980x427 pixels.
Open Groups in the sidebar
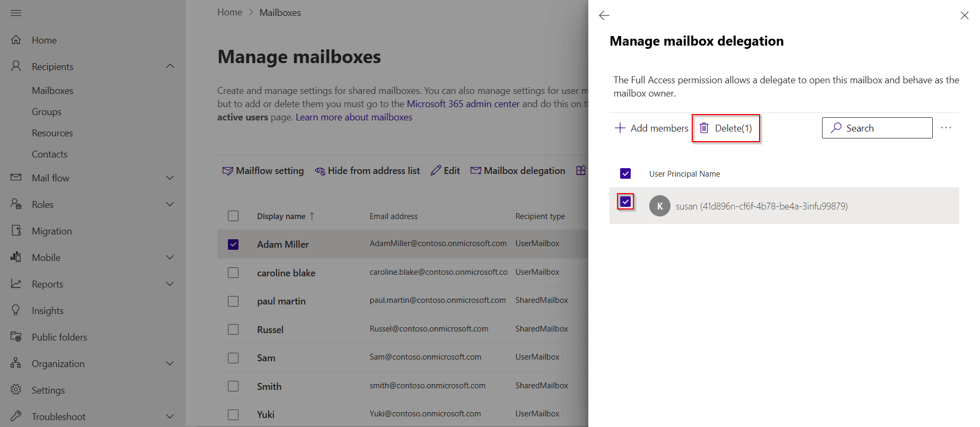47,112
